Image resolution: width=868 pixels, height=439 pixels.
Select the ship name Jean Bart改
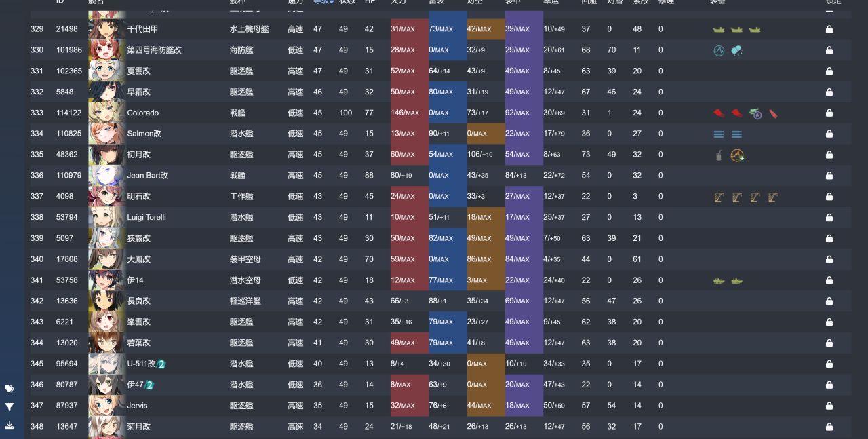(147, 176)
